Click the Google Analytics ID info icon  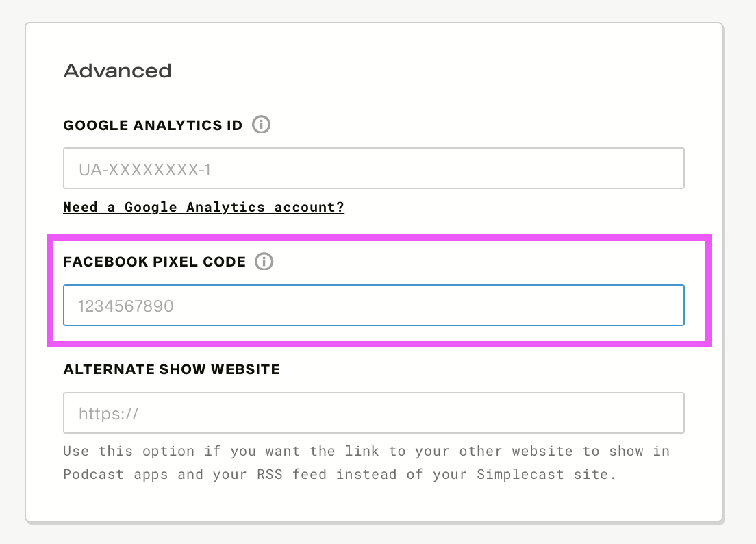click(x=261, y=125)
